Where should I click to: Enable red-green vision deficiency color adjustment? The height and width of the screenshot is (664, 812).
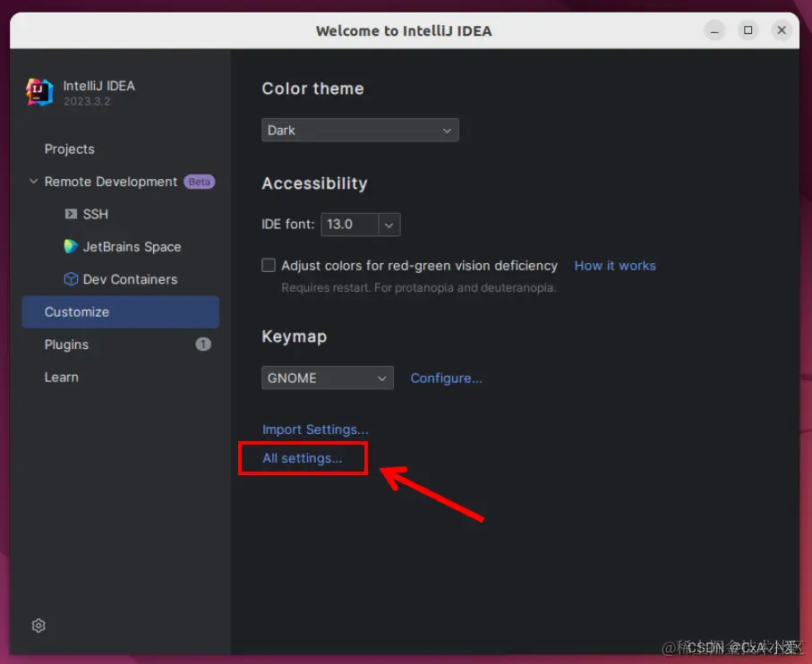coord(269,266)
